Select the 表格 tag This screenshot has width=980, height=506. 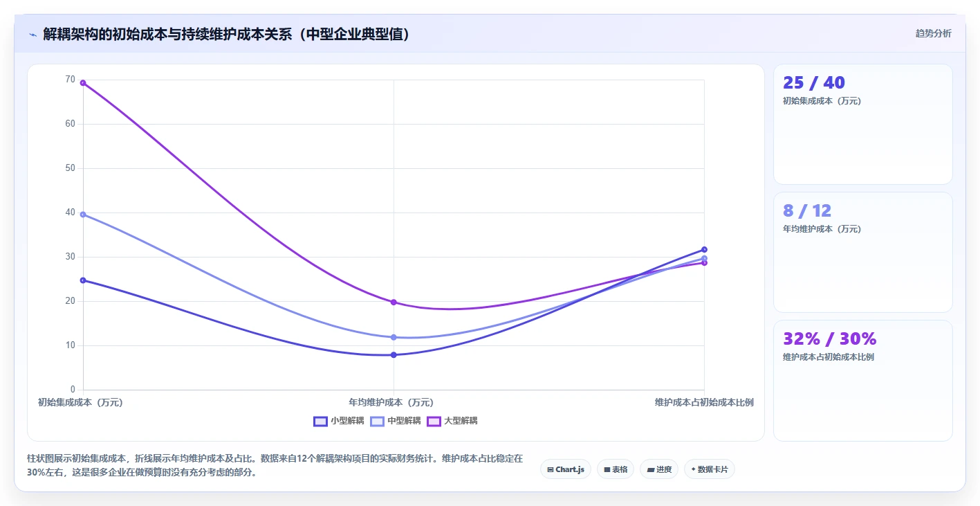point(615,469)
